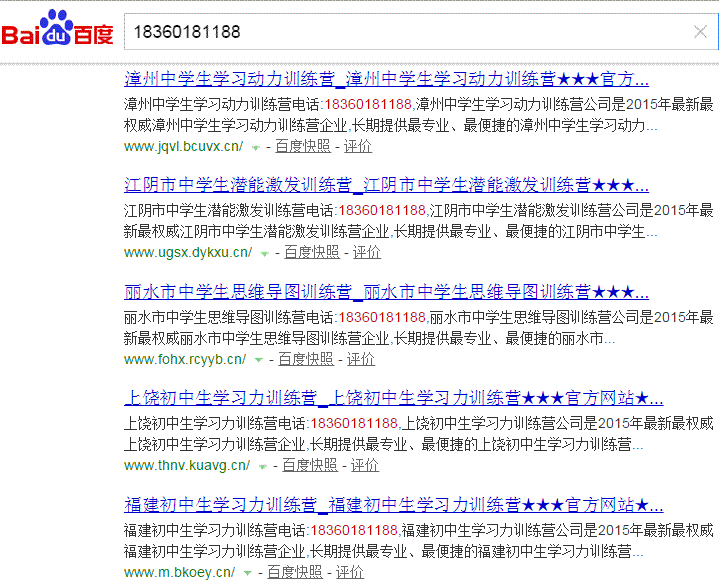The image size is (719, 584).
Task: Click the Baidu logo
Action: (57, 28)
